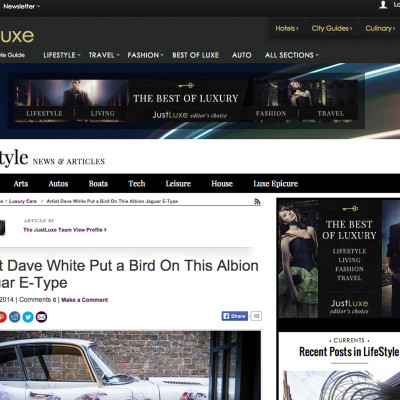Click the RSS feed icon
400x400 pixels.
257,201
